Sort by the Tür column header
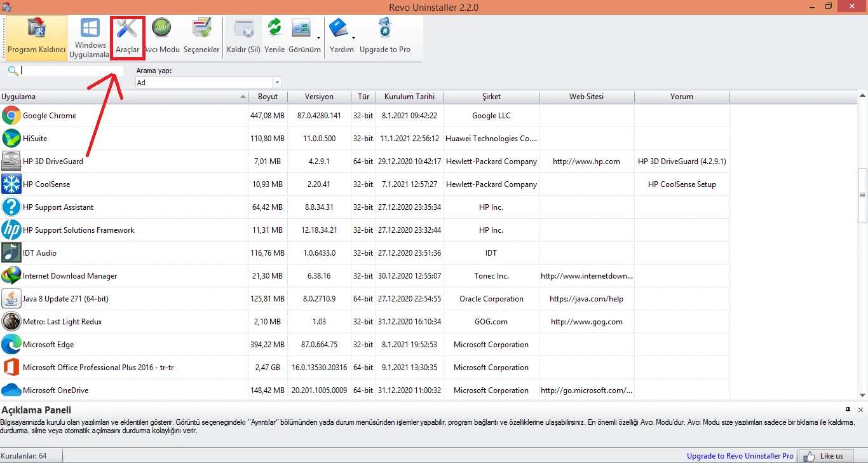868x463 pixels. pyautogui.click(x=363, y=97)
